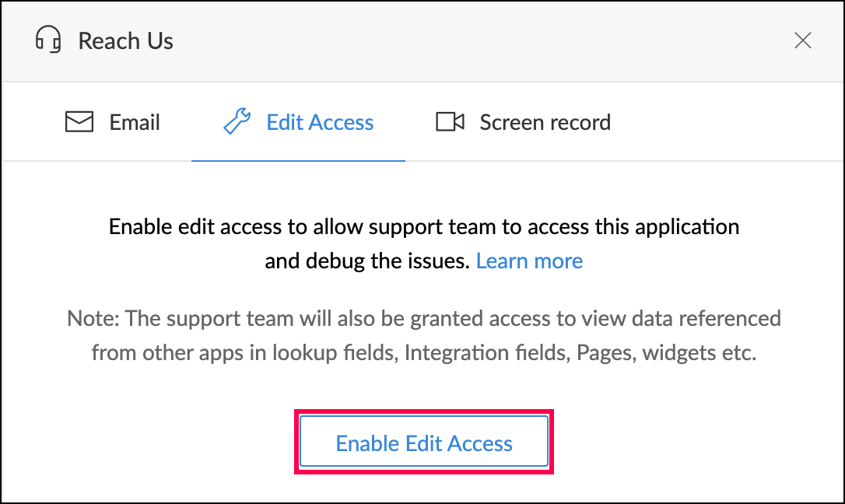Screen dimensions: 845x504
Task: Click the envelope icon on Email tab
Action: coord(79,122)
